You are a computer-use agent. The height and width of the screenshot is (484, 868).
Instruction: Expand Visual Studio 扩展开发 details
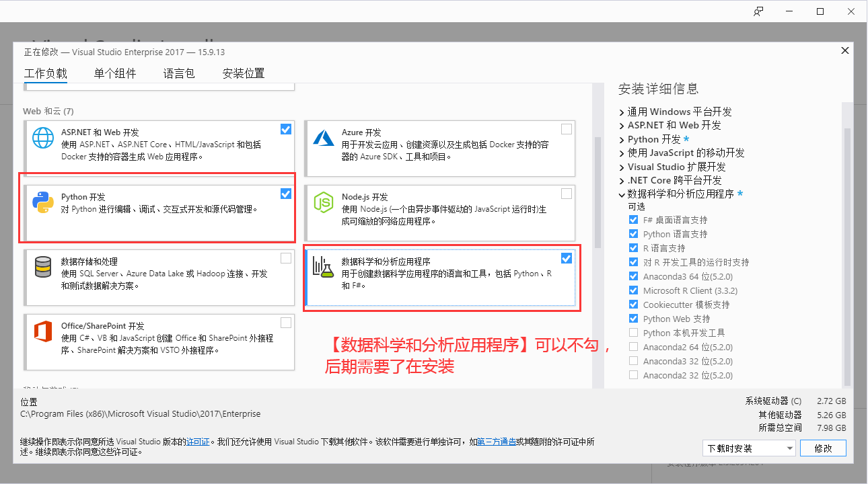(621, 167)
